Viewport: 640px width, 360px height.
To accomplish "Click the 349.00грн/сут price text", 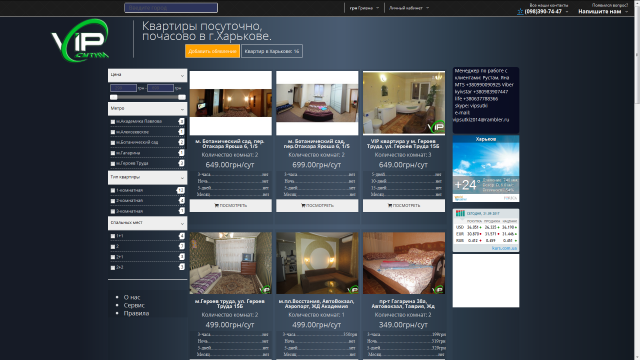I will pos(404,325).
